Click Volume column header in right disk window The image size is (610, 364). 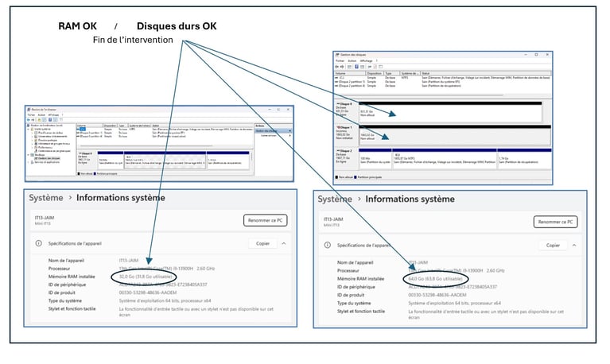pos(350,73)
